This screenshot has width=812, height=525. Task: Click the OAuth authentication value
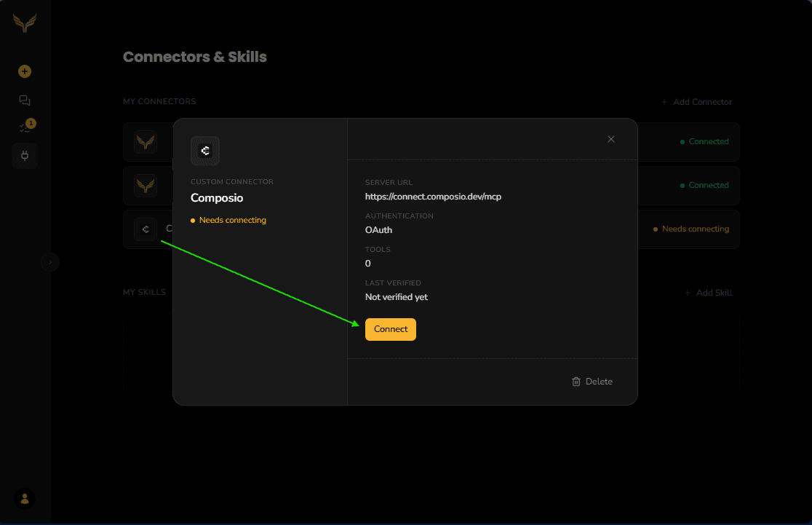pyautogui.click(x=378, y=230)
